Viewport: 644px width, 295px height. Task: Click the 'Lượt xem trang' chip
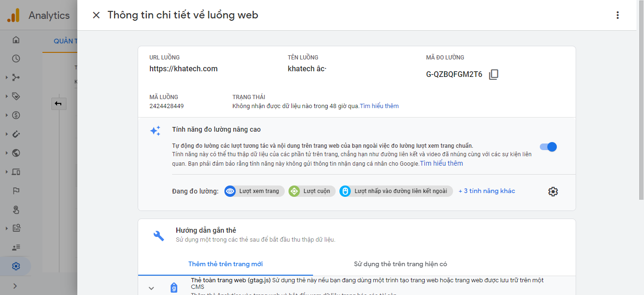[x=254, y=191]
